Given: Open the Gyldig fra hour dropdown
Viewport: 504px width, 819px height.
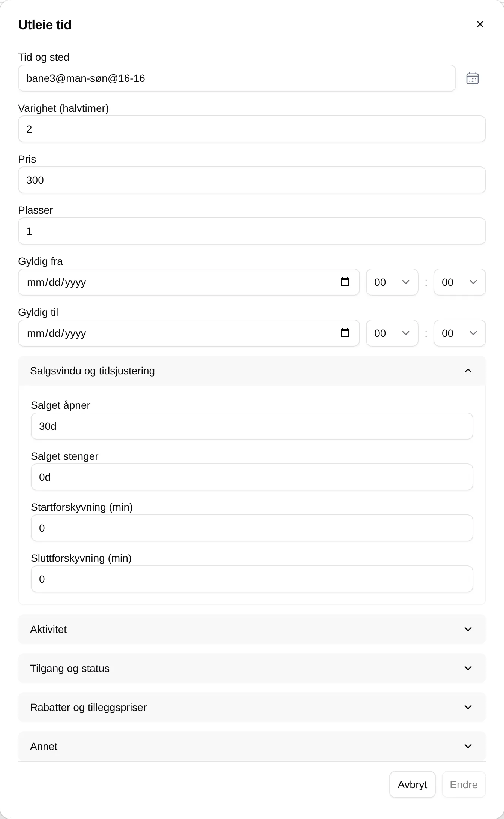Looking at the screenshot, I should (392, 282).
